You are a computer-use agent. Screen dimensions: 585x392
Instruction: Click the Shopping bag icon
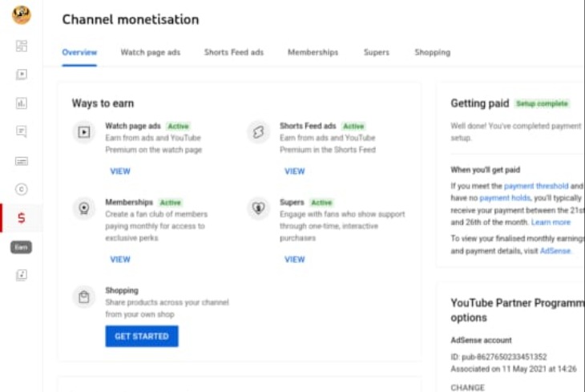84,297
